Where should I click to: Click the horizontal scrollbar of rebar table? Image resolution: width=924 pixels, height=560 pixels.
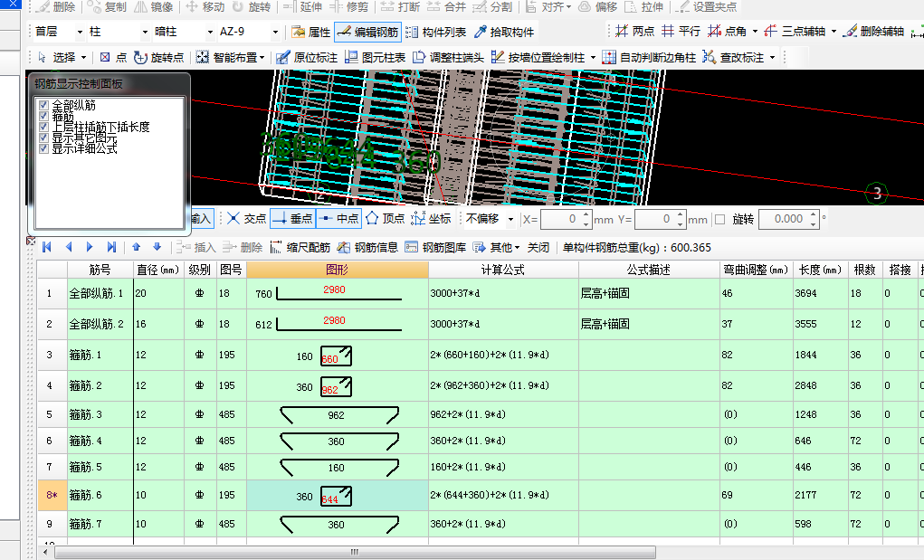(355, 553)
